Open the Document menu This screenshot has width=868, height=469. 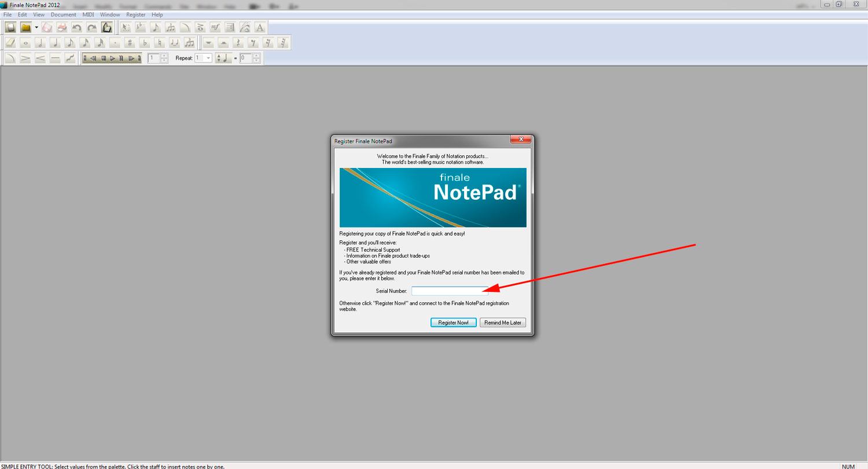tap(64, 14)
